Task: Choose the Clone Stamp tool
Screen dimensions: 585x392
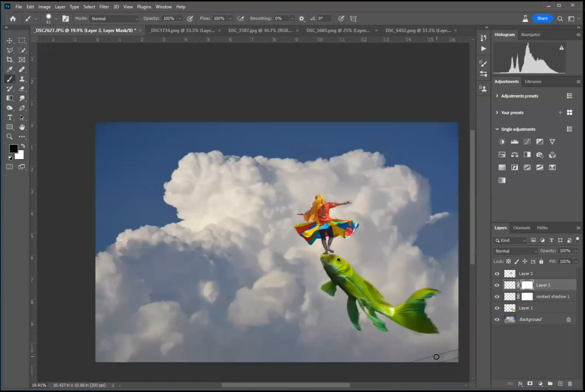Action: pos(22,79)
